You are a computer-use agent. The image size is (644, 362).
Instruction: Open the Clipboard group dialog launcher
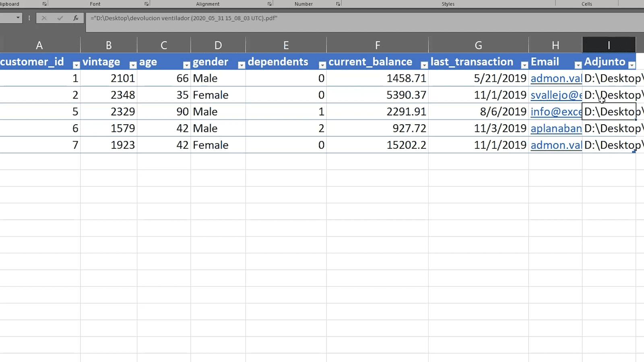point(44,4)
